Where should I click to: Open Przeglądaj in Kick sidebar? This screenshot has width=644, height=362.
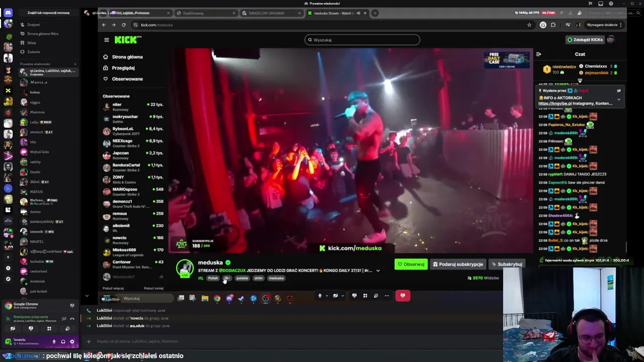119,68
